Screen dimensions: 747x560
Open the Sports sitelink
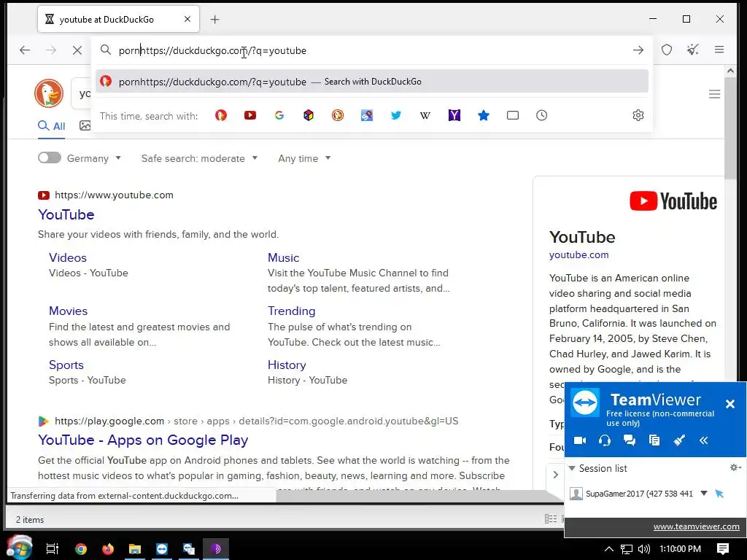[x=66, y=365]
